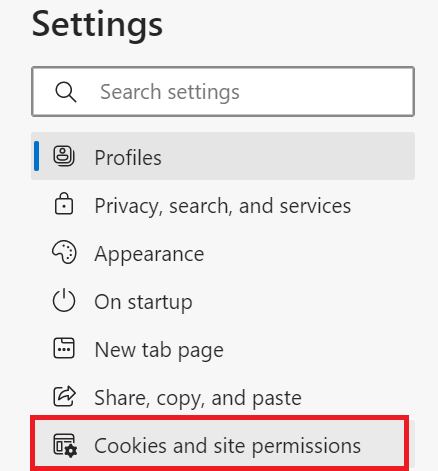Select the On startup section
The height and width of the screenshot is (471, 438).
(223, 301)
